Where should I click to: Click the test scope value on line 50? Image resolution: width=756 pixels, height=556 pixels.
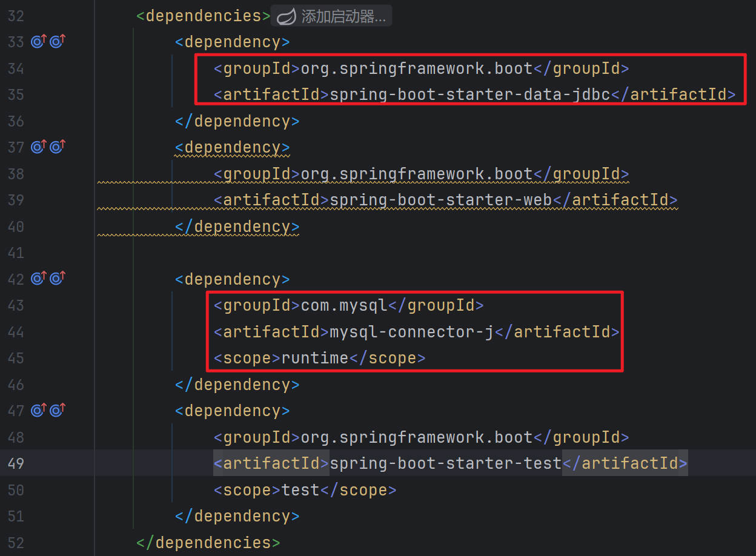(300, 490)
